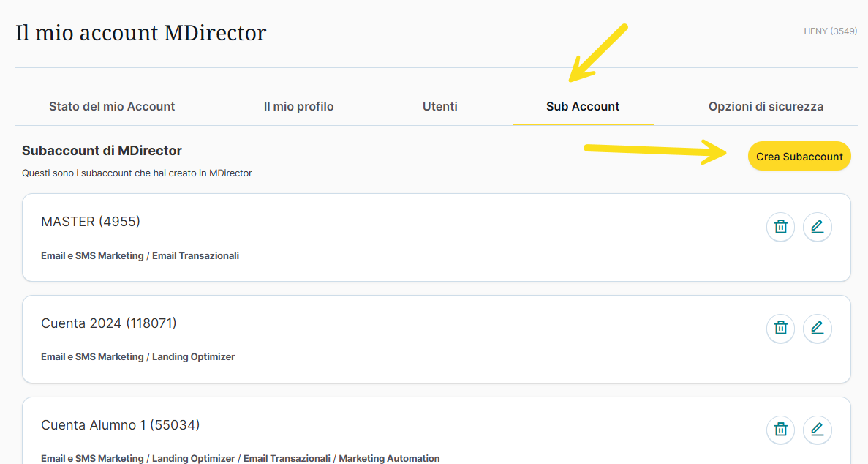Click the HENY (3549) account label
Viewport: 868px width, 464px height.
830,31
